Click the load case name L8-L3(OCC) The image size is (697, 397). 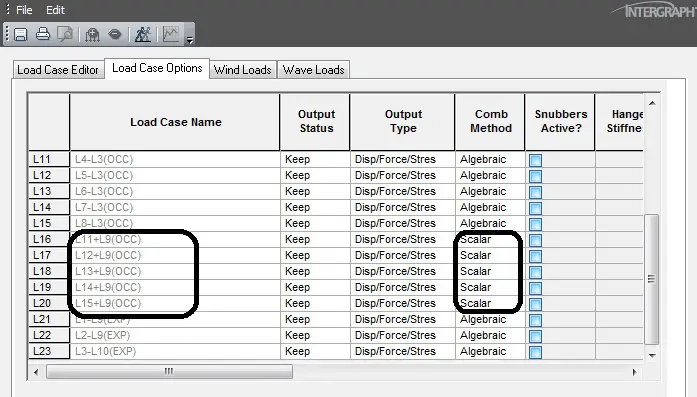[104, 223]
